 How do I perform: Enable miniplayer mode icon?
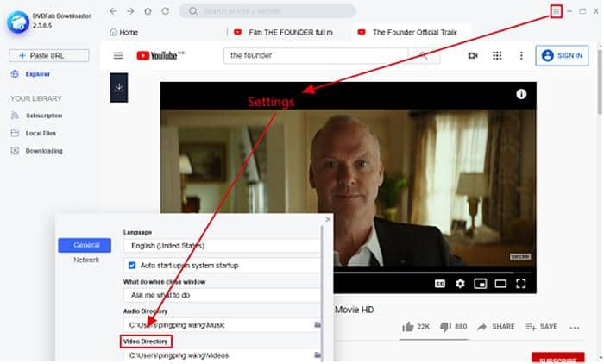pos(481,284)
